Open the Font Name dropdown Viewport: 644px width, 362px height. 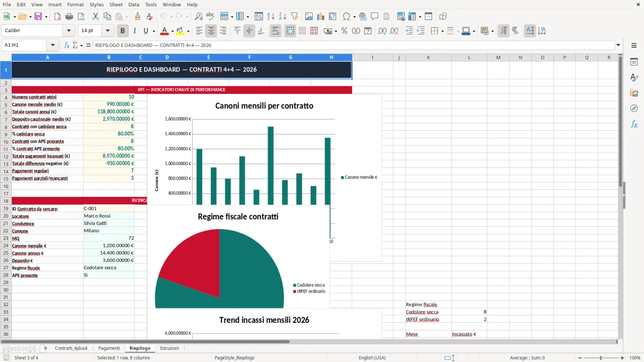click(69, 31)
